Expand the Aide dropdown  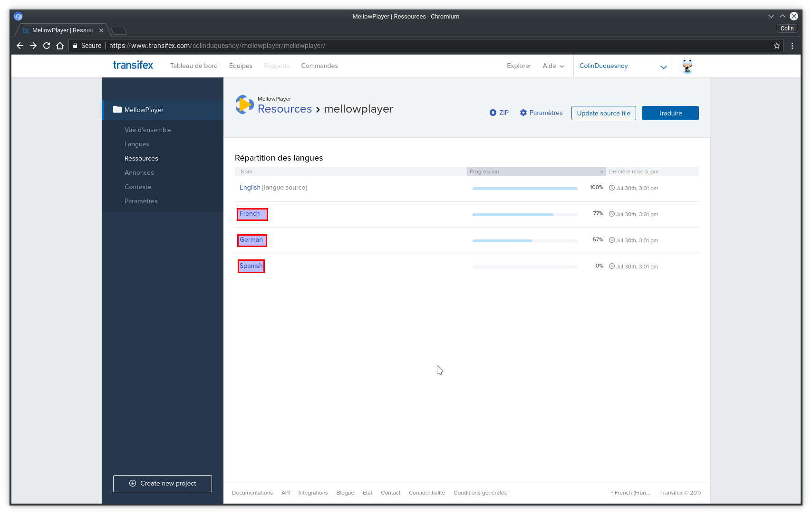tap(553, 66)
